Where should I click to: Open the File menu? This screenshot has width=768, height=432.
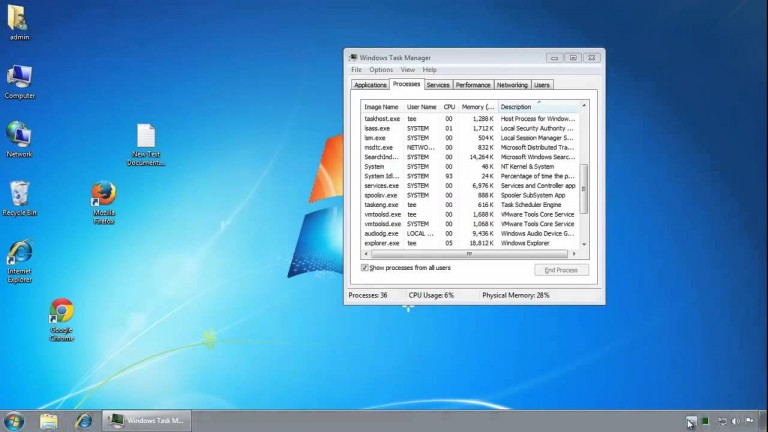point(356,70)
